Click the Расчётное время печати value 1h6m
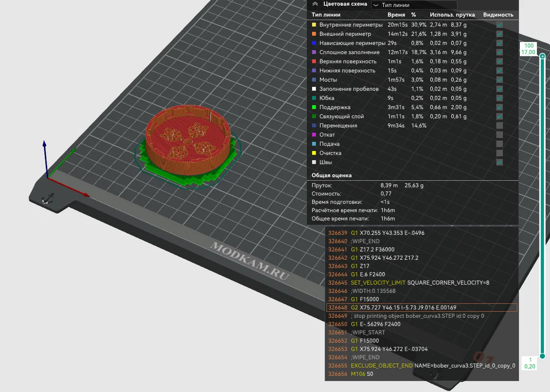Screen dimensions: 550x392 coord(388,210)
